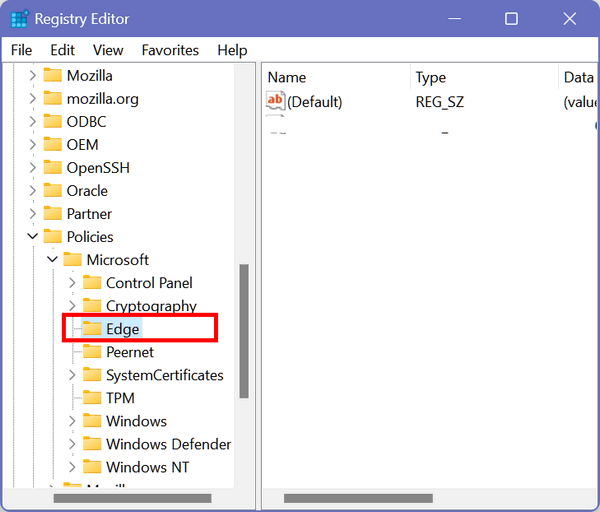Screen dimensions: 600x512
Task: Select the Edge key label
Action: 123,329
